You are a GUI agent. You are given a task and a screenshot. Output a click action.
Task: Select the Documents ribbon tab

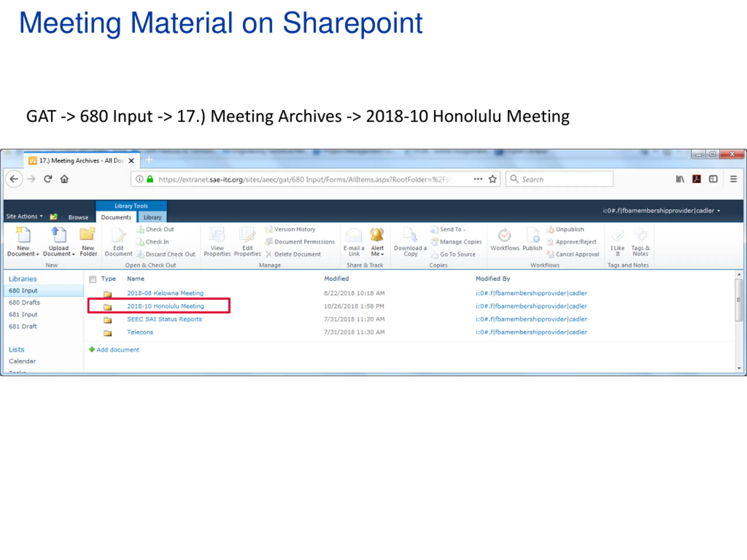coord(116,217)
